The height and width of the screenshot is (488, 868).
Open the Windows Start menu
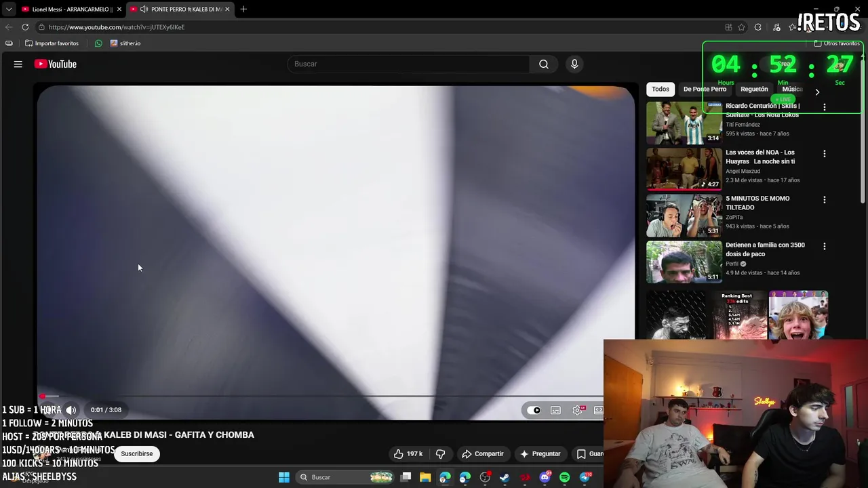click(x=284, y=477)
